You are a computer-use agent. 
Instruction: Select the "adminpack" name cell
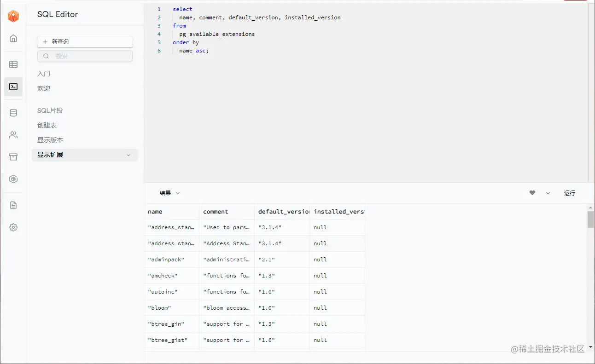coord(171,260)
